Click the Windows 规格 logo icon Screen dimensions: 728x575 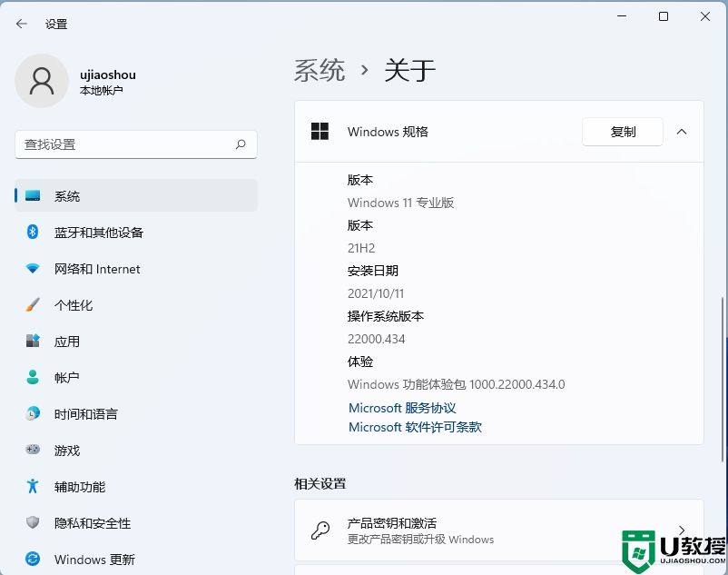[320, 131]
